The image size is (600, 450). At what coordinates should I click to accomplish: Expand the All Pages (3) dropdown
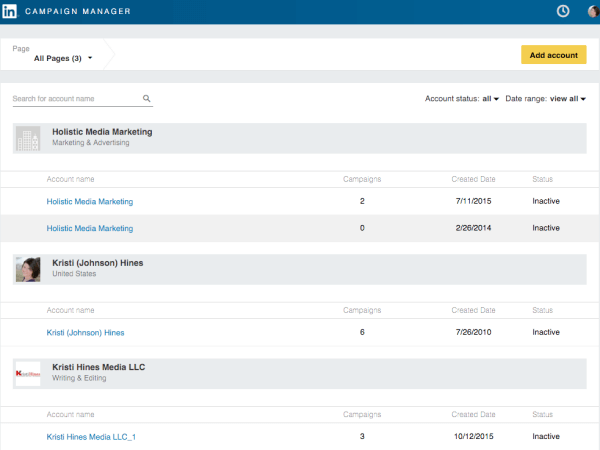(x=63, y=58)
